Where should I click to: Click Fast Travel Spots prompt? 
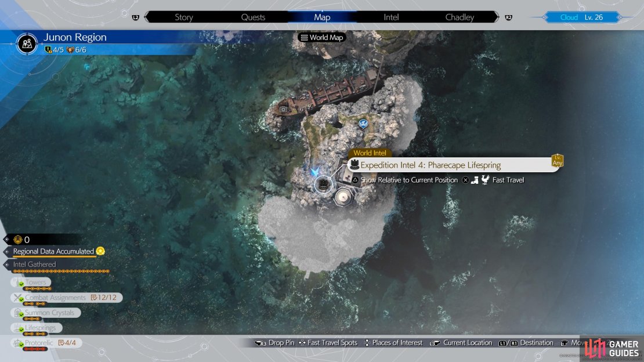click(x=328, y=343)
